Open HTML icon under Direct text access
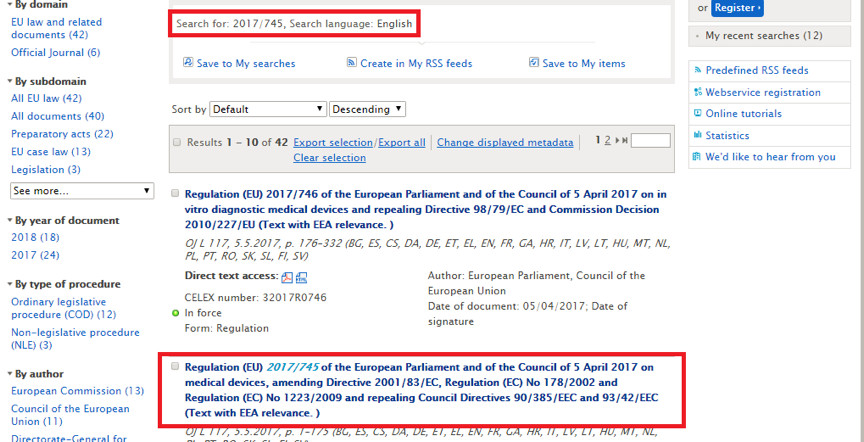This screenshot has width=864, height=442. [301, 277]
